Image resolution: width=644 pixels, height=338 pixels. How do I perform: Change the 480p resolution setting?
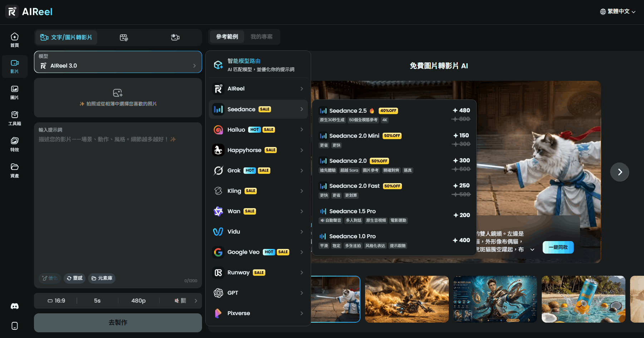pos(138,301)
